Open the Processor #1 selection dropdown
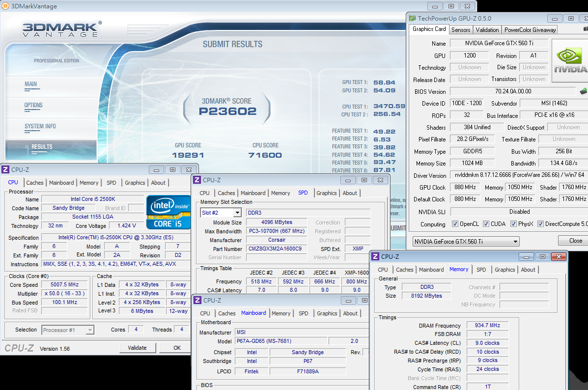The width and height of the screenshot is (588, 390). (67, 330)
